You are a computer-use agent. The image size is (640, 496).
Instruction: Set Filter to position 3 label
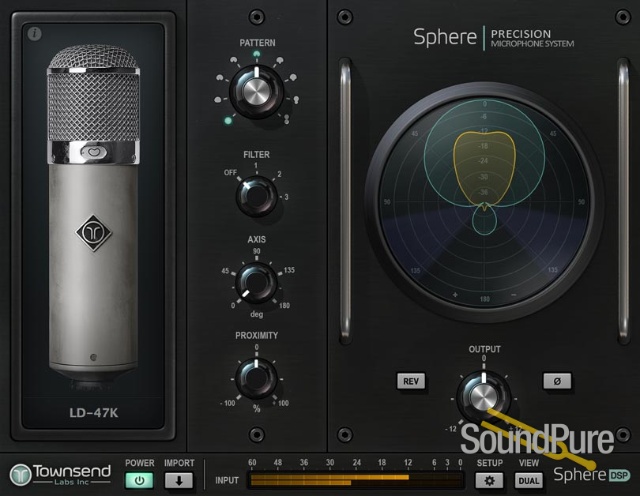point(286,197)
